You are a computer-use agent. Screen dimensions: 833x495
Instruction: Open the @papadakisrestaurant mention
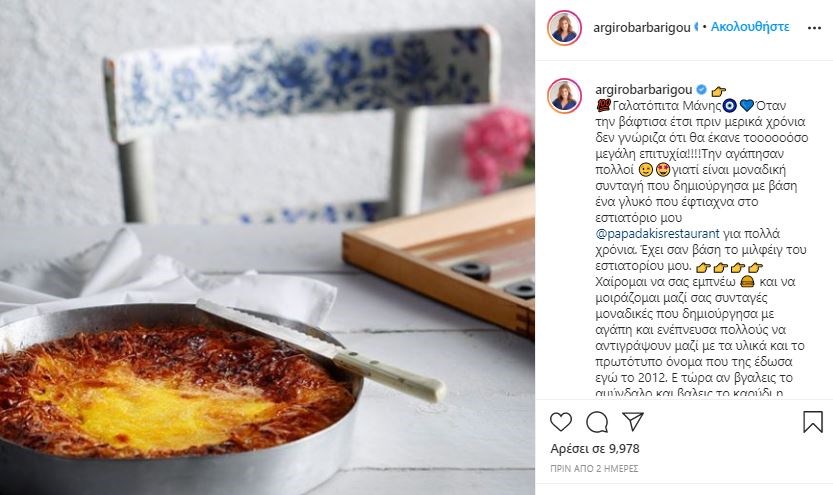click(657, 233)
